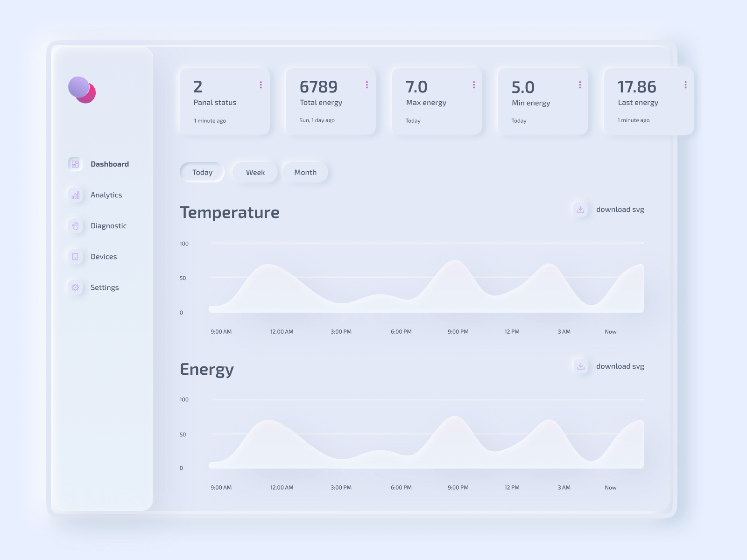Switch the charts to Month view
The height and width of the screenshot is (560, 747).
(x=305, y=172)
